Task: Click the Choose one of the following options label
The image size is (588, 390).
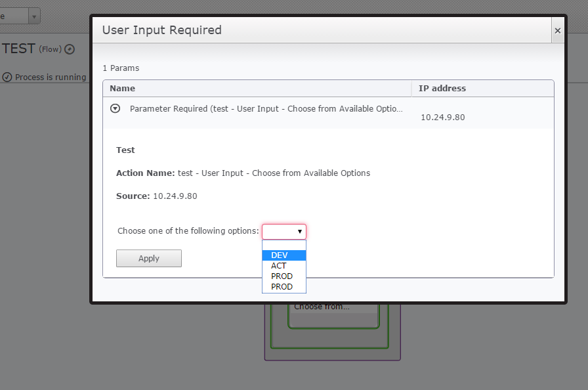Action: (188, 231)
